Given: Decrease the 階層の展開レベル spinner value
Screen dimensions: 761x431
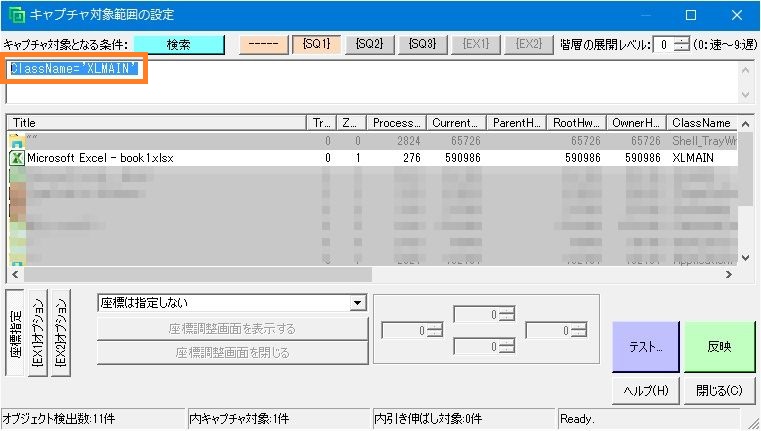Looking at the screenshot, I should (681, 49).
